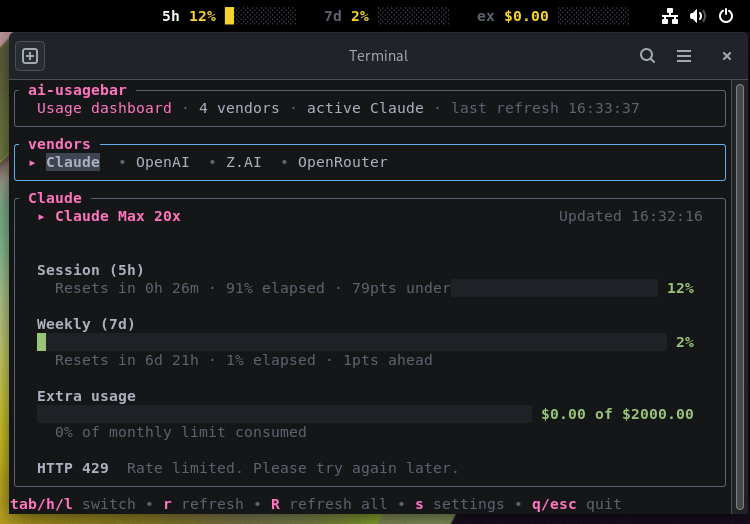Viewport: 750px width, 524px height.
Task: Click the ex $0.00 indicator in the top bar
Action: pos(553,16)
